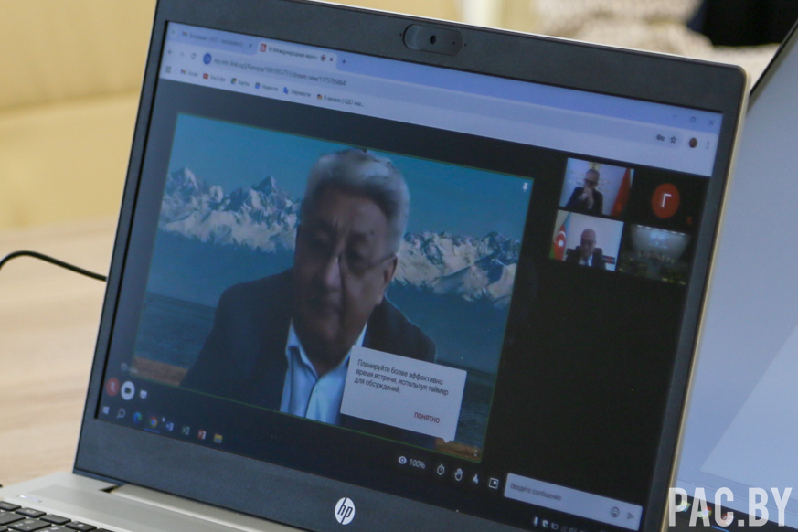Image resolution: width=798 pixels, height=532 pixels.
Task: Open Google Chrome from the taskbar
Action: 154,422
